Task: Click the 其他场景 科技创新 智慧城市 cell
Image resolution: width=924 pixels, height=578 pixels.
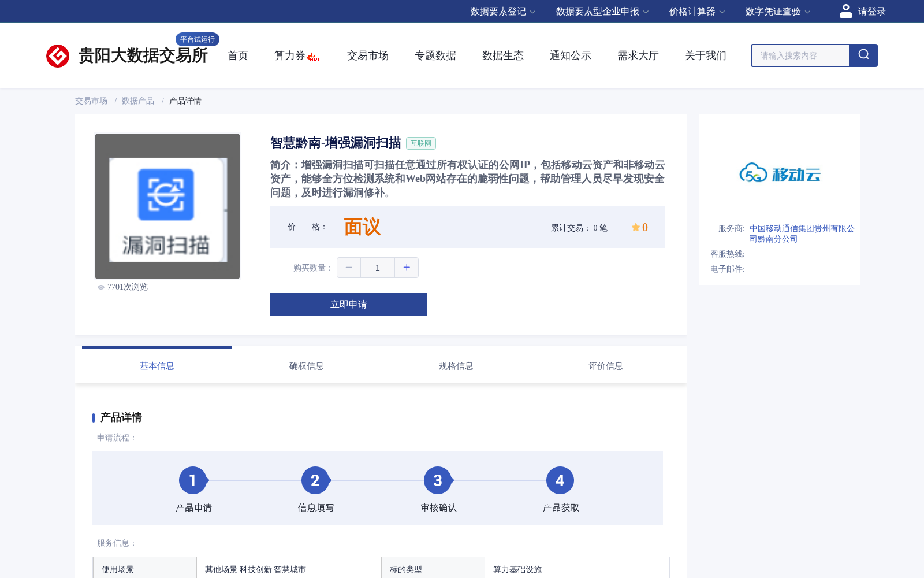Action: [289, 568]
